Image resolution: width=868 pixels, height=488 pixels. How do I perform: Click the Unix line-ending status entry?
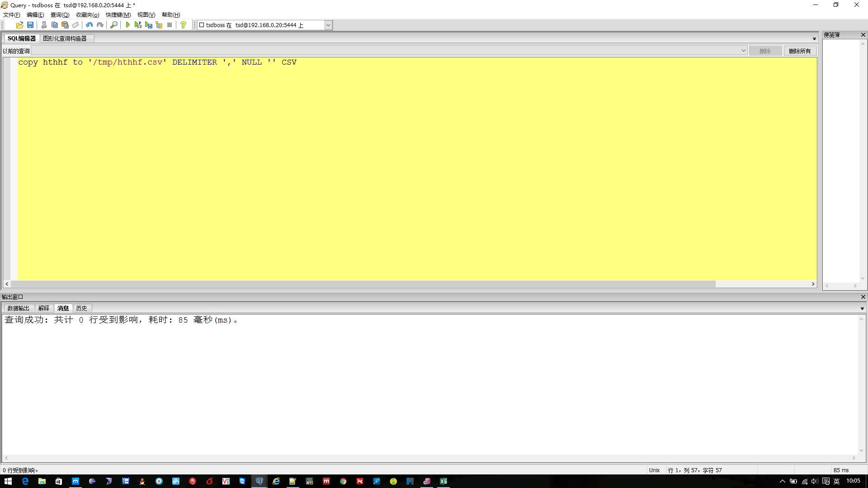point(654,470)
